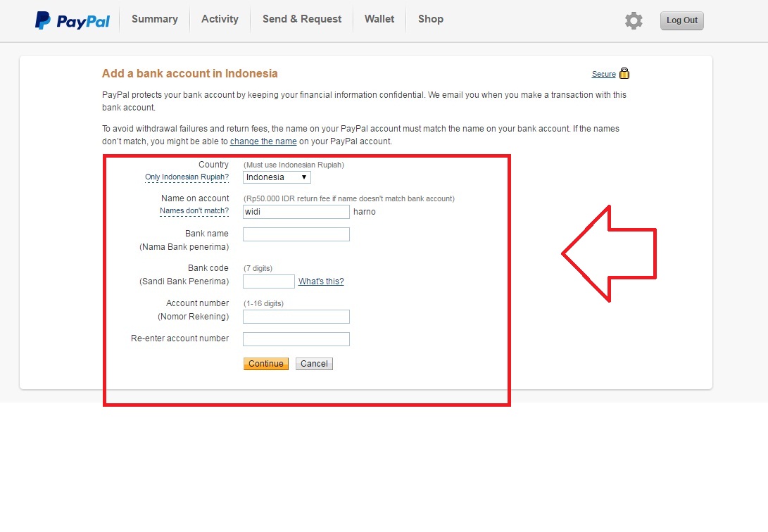The image size is (768, 532).
Task: Click the Continue button
Action: coord(266,364)
